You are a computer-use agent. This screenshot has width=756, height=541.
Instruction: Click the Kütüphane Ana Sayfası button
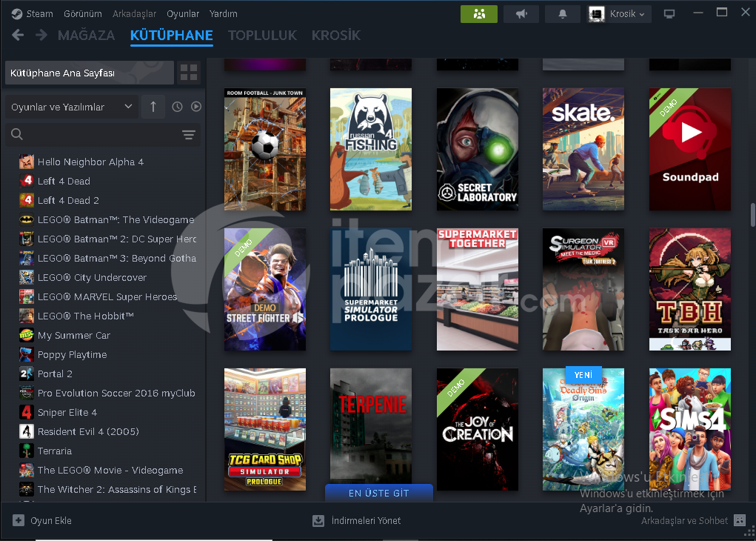click(x=89, y=73)
